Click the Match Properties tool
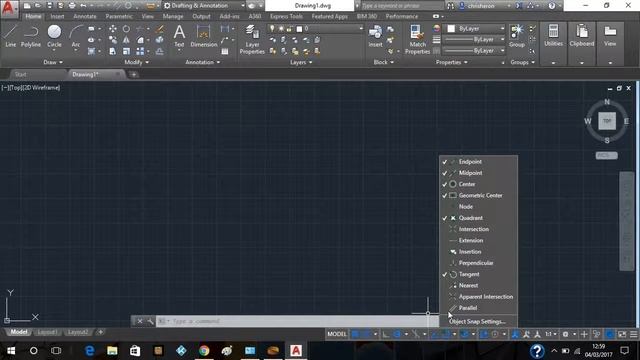This screenshot has width=640, height=360. coord(417,39)
